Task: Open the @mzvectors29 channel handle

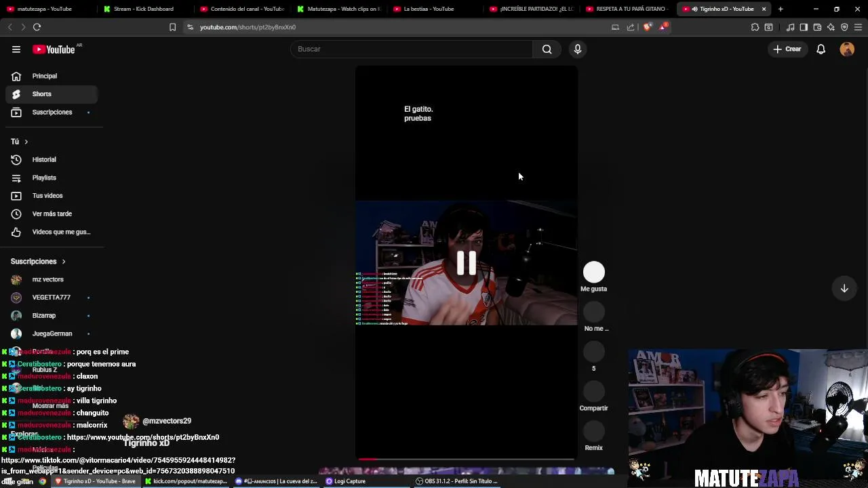Action: point(167,421)
